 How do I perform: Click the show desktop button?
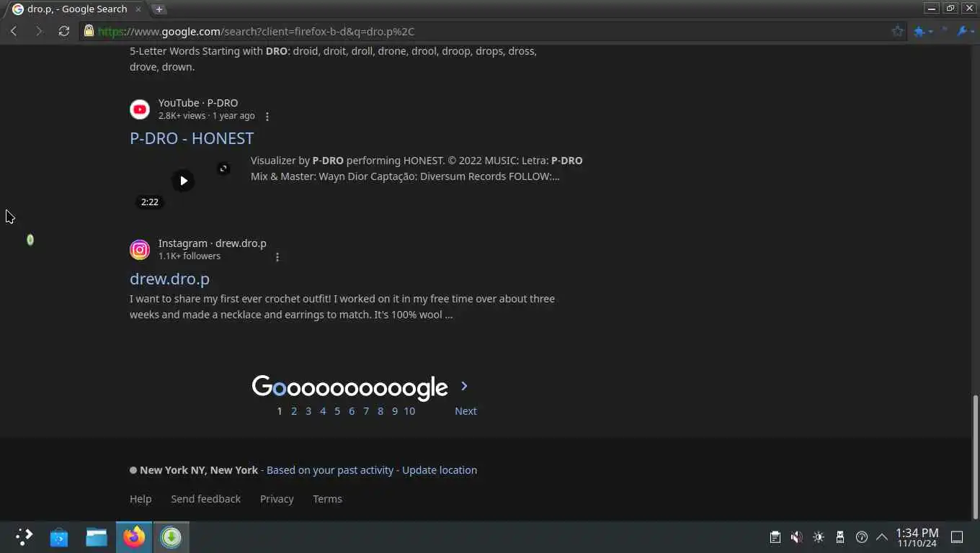957,537
